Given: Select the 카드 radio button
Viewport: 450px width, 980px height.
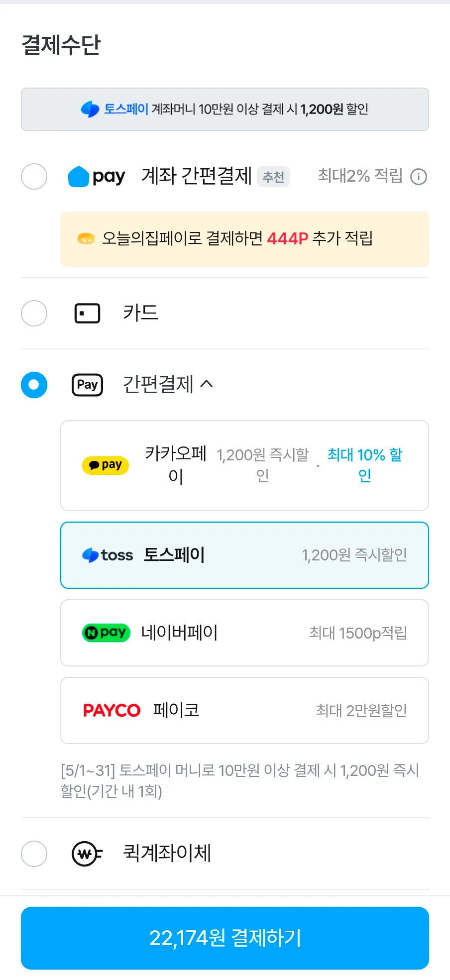Looking at the screenshot, I should point(34,313).
